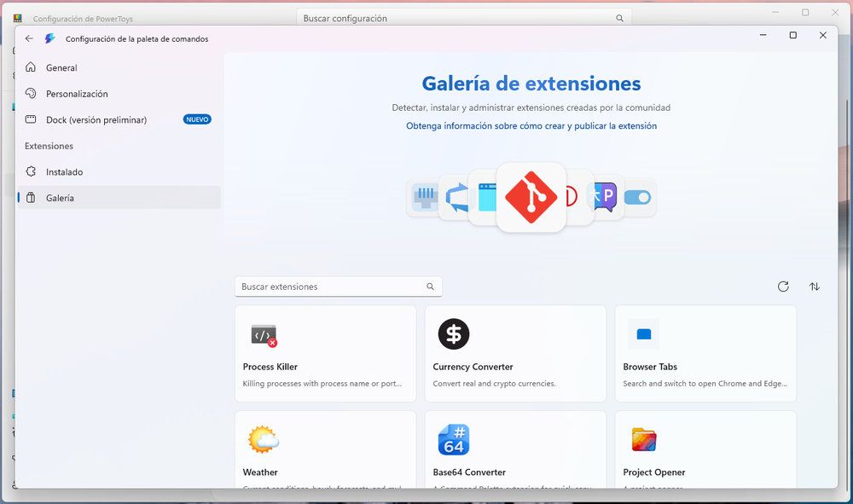Open Dock (versión preliminar) settings
Image resolution: width=853 pixels, height=504 pixels.
pyautogui.click(x=119, y=119)
